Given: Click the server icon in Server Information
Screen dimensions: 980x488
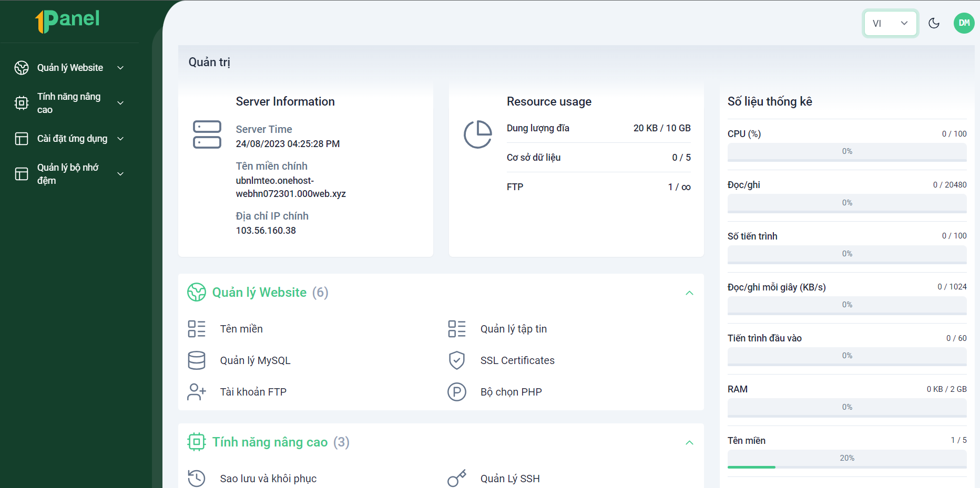Looking at the screenshot, I should 207,134.
